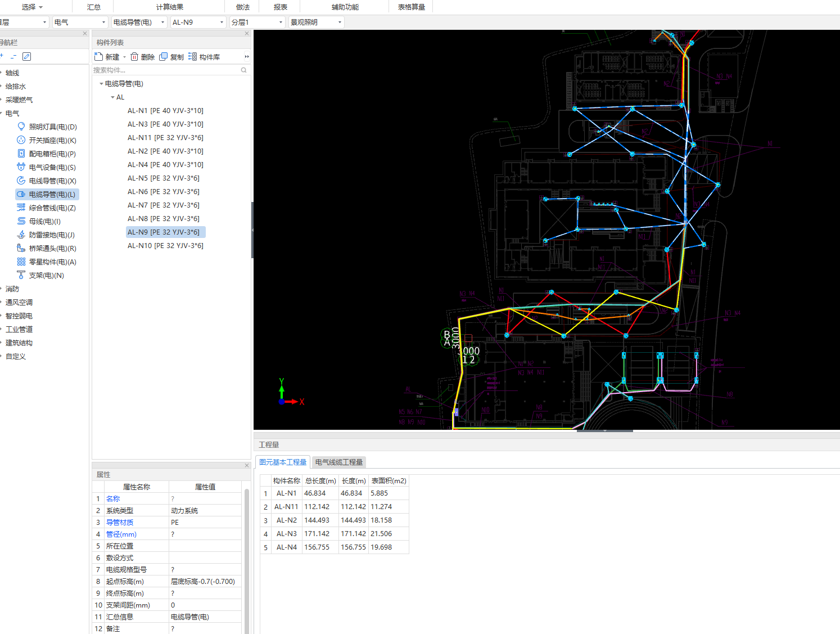Click the 管径(mm) property link
The height and width of the screenshot is (634, 840).
121,534
